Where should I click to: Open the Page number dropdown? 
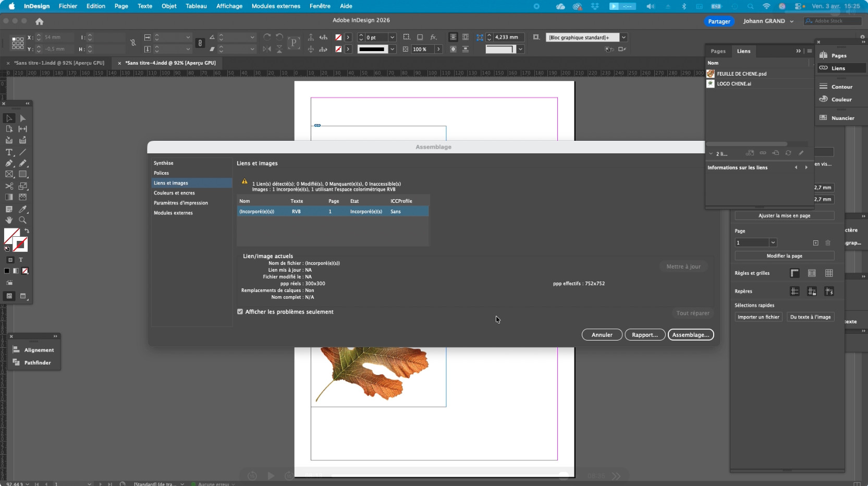[773, 242]
